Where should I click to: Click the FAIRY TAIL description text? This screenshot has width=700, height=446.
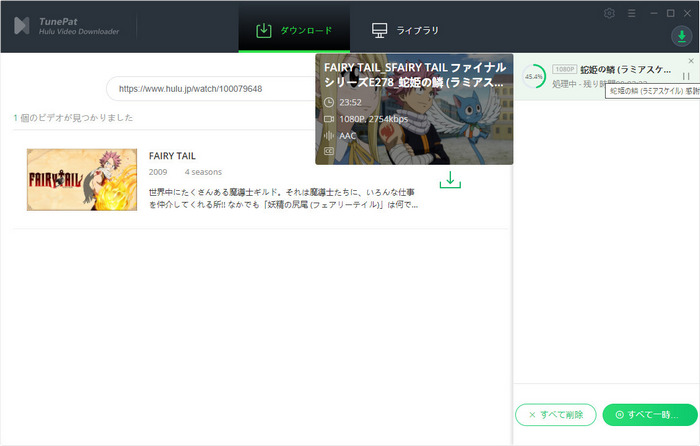pos(283,198)
